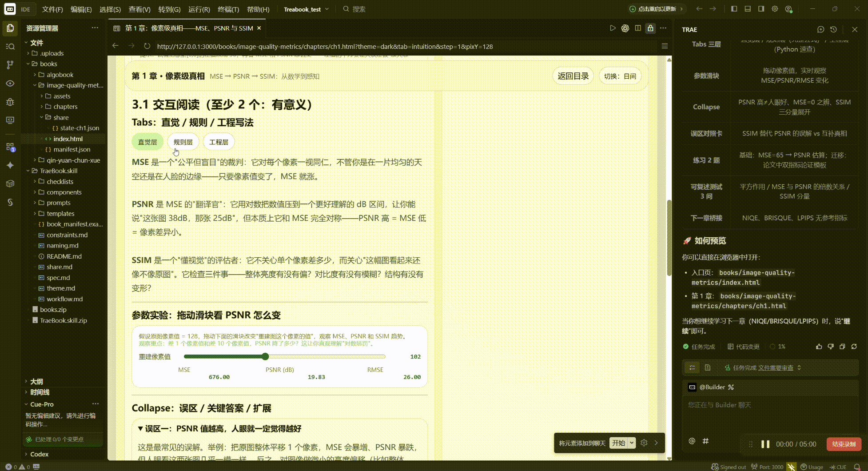
Task: Click the 重建像素值 slider handle
Action: point(265,356)
